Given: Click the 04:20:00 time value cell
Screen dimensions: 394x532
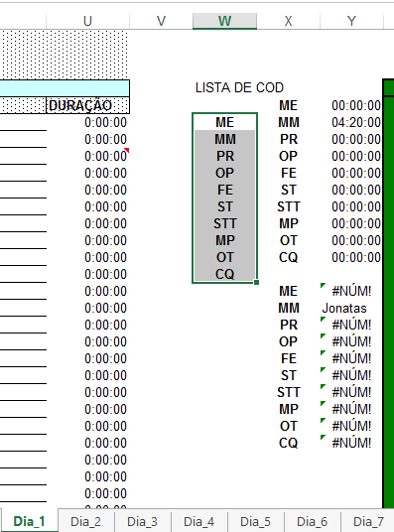Looking at the screenshot, I should (x=351, y=122).
